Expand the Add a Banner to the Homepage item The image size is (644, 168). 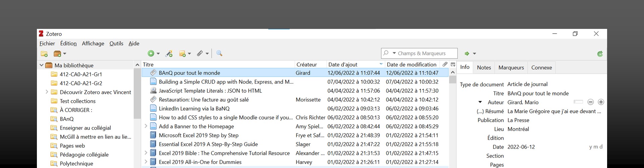click(x=146, y=126)
